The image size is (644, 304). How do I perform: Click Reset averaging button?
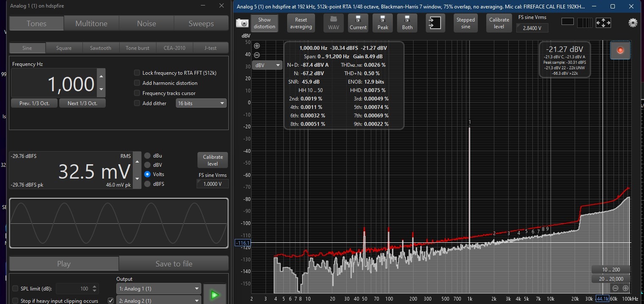pyautogui.click(x=301, y=23)
